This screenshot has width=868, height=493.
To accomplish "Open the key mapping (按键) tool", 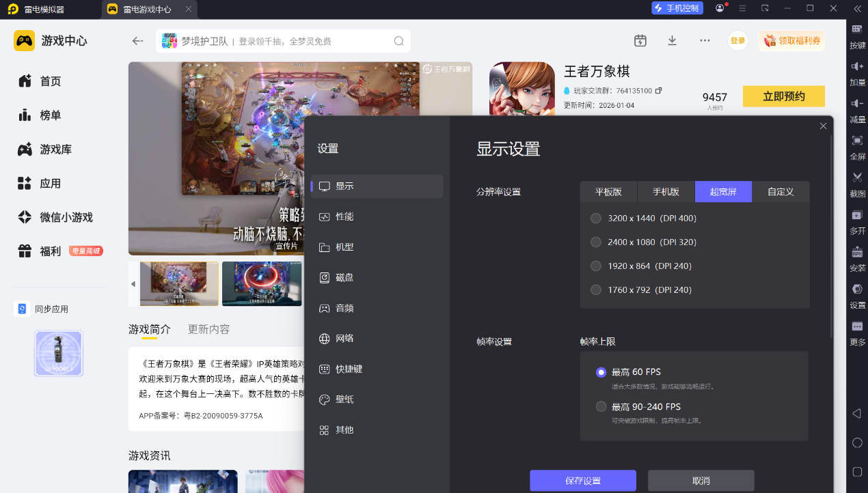I will [x=857, y=30].
